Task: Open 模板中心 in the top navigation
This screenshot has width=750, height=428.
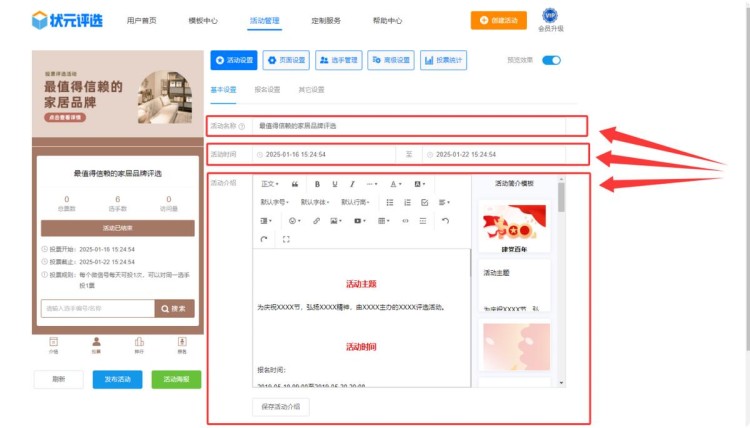Action: [203, 20]
